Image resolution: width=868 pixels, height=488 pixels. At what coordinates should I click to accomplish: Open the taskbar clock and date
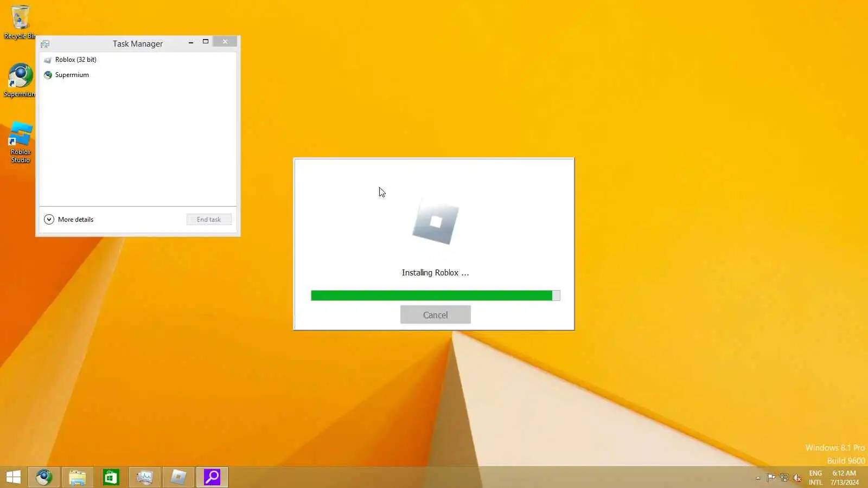click(x=845, y=478)
